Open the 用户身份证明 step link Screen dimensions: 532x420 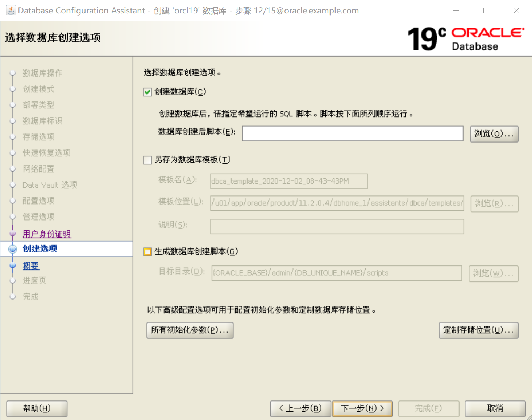[x=47, y=234]
